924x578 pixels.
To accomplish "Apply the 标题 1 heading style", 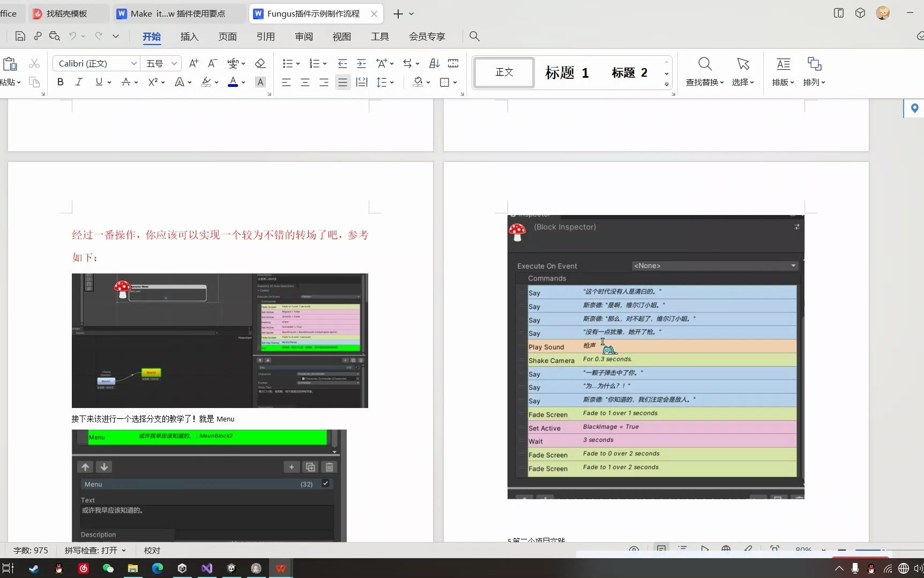I will (567, 72).
